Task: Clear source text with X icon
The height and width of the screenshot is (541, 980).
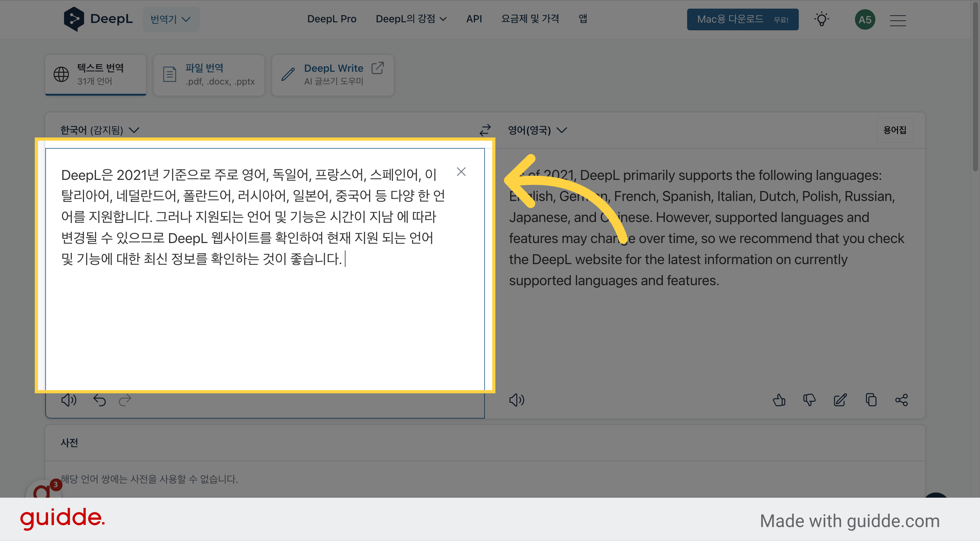Action: [461, 172]
